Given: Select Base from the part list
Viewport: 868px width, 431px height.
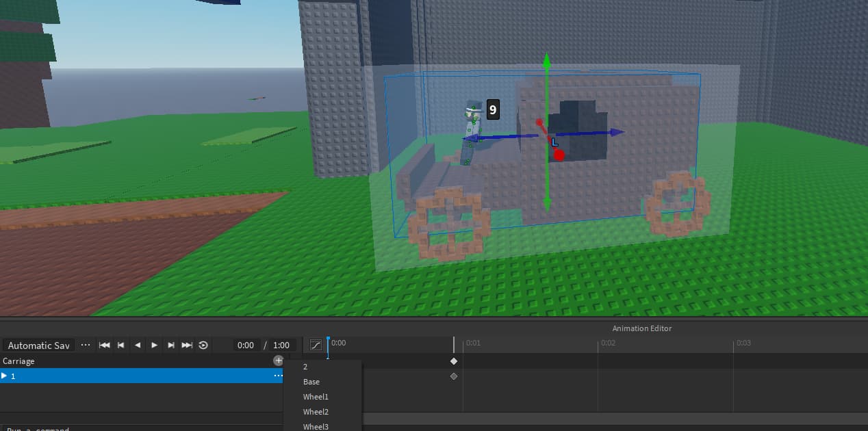Looking at the screenshot, I should 311,381.
